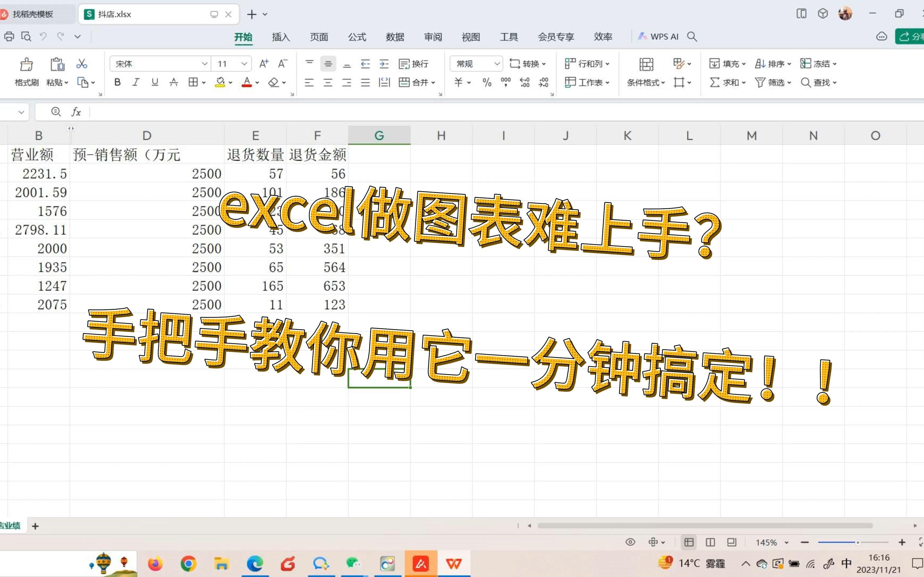Screen dimensions: 924x577
Task: Toggle Italic formatting
Action: tap(136, 83)
